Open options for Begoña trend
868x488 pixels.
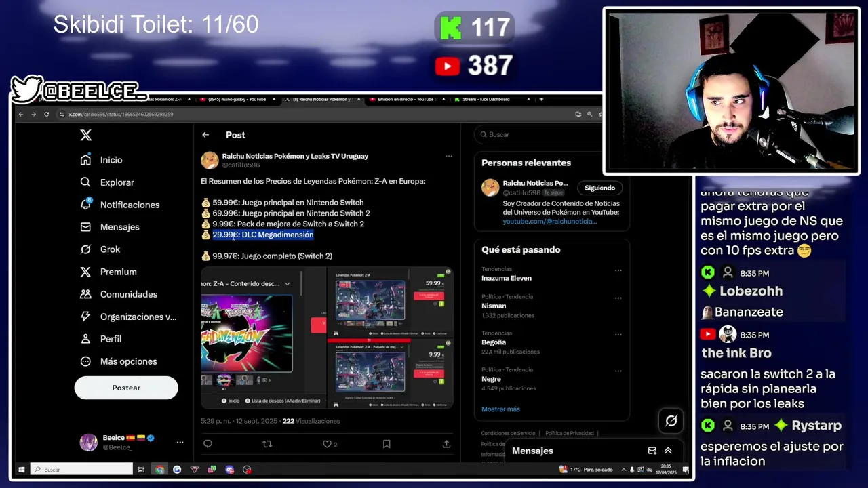click(618, 334)
